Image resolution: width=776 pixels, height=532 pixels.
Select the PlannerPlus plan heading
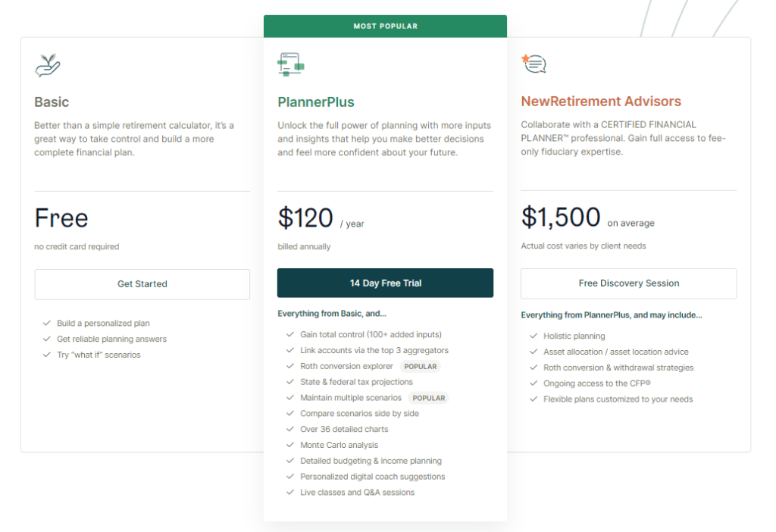316,102
